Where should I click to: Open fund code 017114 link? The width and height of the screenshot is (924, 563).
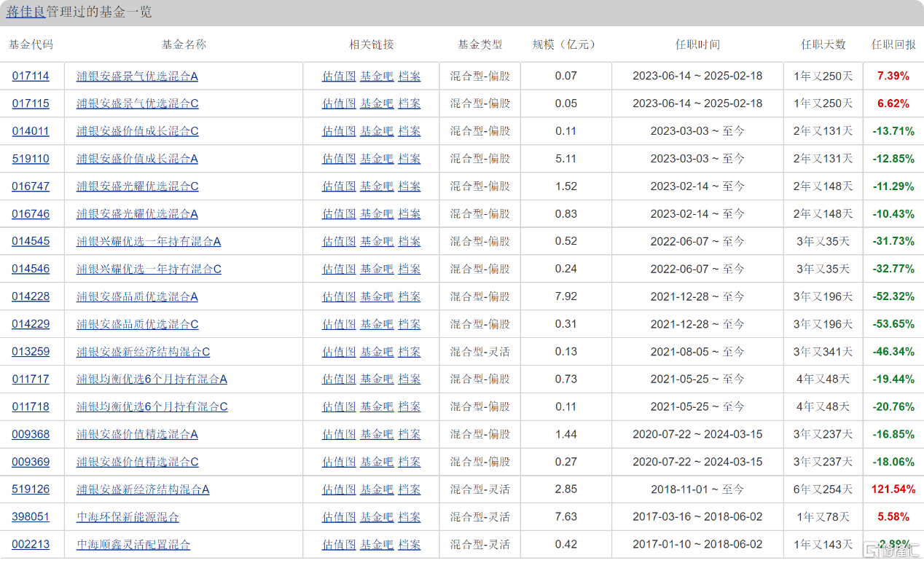[x=31, y=76]
